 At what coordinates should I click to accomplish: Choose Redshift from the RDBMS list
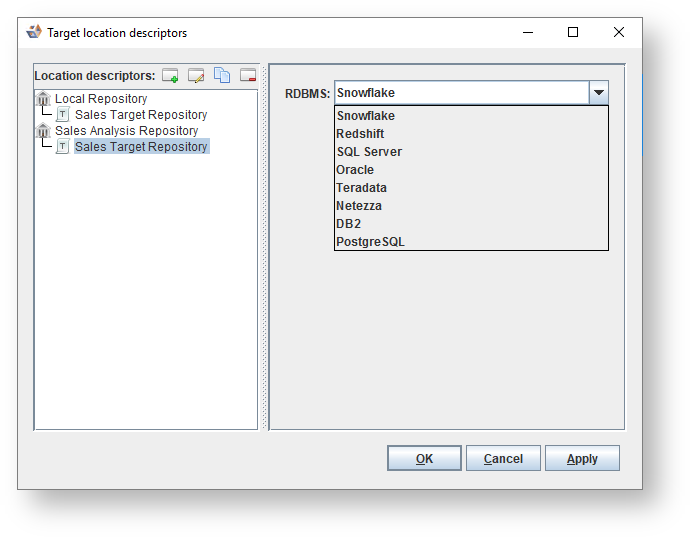472,134
